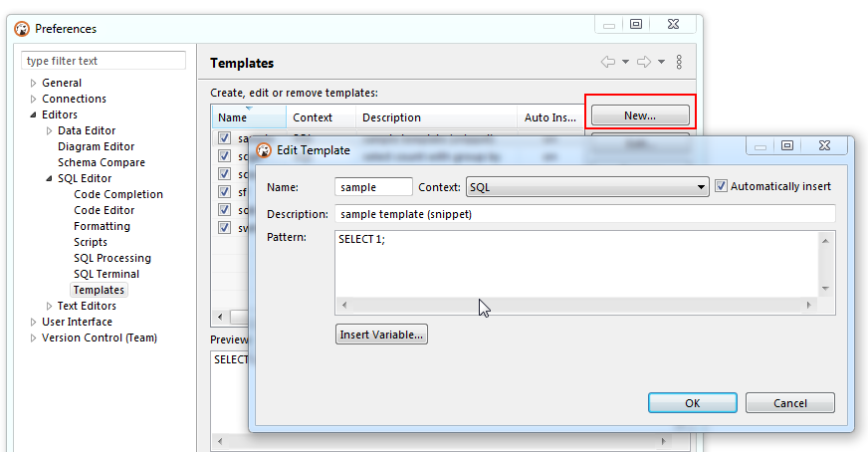868x452 pixels.
Task: Close the Preferences window
Action: coord(673,24)
